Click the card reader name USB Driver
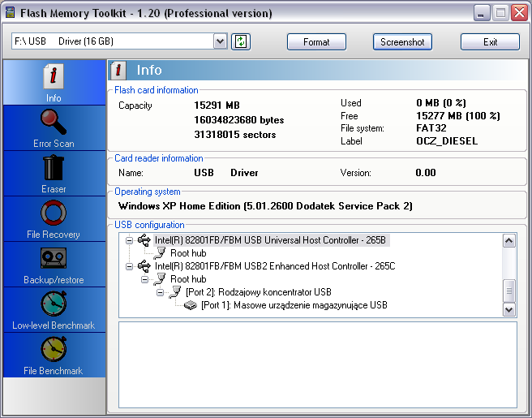The height and width of the screenshot is (418, 532). coord(226,173)
